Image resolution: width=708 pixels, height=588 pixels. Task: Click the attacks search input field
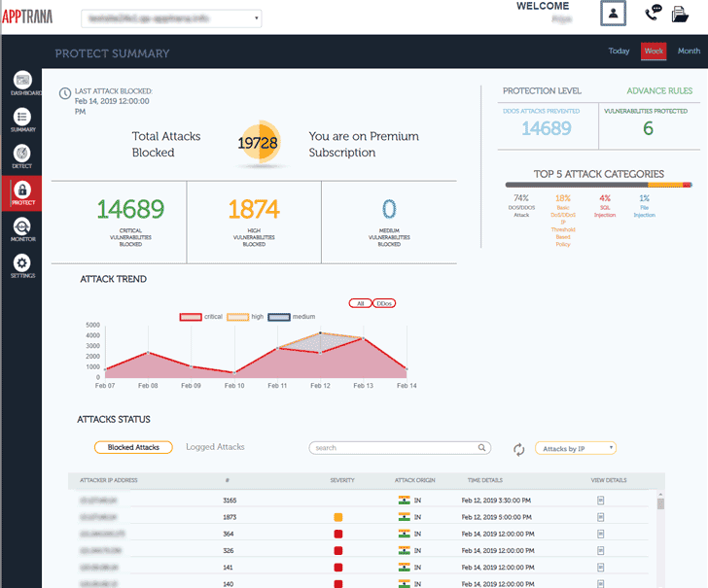[x=400, y=448]
